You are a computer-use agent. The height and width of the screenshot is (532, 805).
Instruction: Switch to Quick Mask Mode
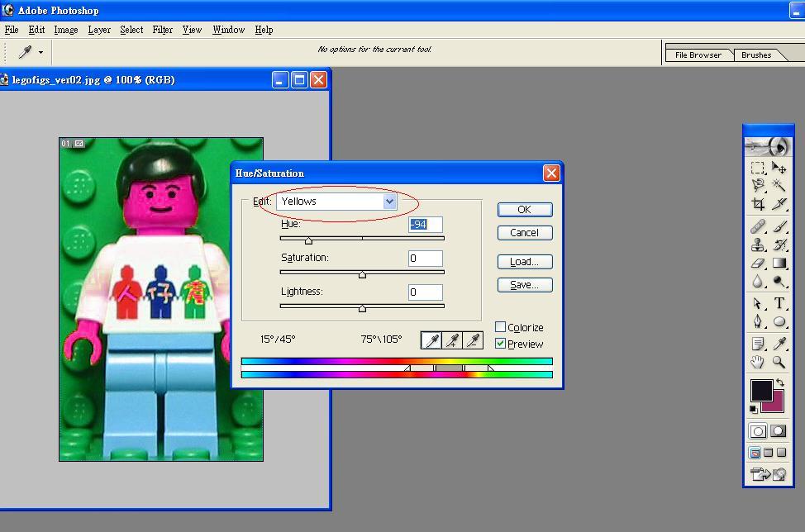coord(779,431)
